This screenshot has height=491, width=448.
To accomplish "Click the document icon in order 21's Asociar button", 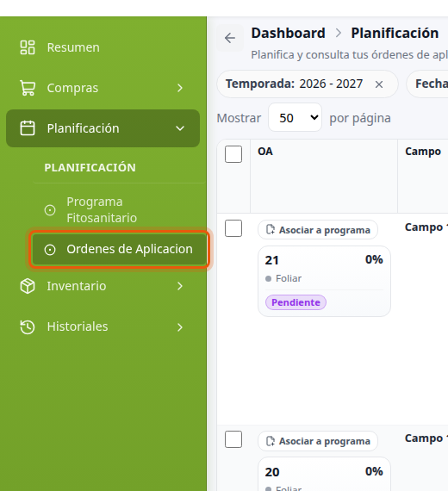I will 271,230.
